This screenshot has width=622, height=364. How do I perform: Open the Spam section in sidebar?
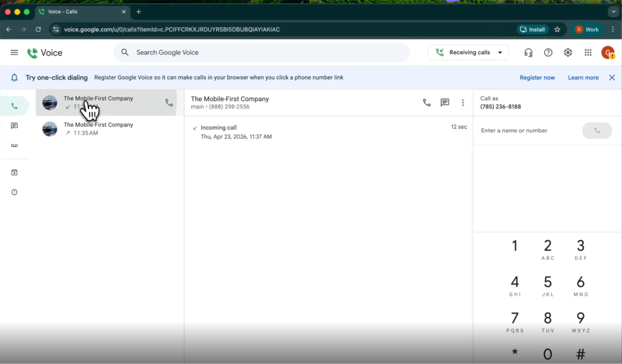point(14,192)
